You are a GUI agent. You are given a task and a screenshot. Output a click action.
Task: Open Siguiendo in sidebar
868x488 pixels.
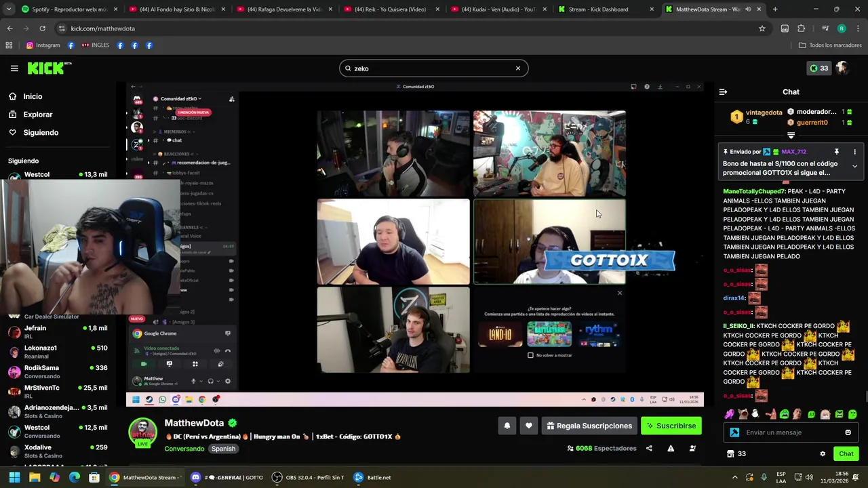coord(41,133)
